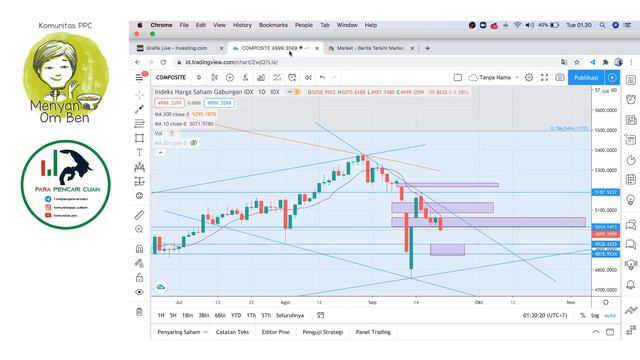Click the redo arrow

333,77
